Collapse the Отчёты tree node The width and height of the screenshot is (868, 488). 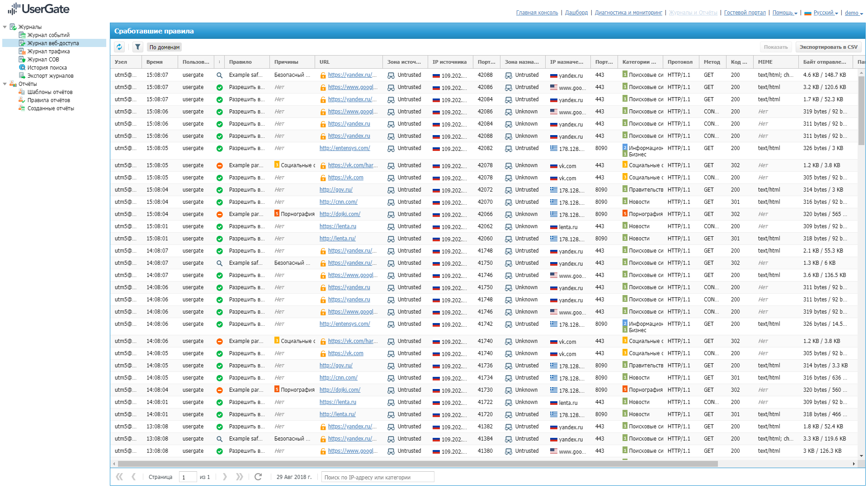tap(5, 84)
